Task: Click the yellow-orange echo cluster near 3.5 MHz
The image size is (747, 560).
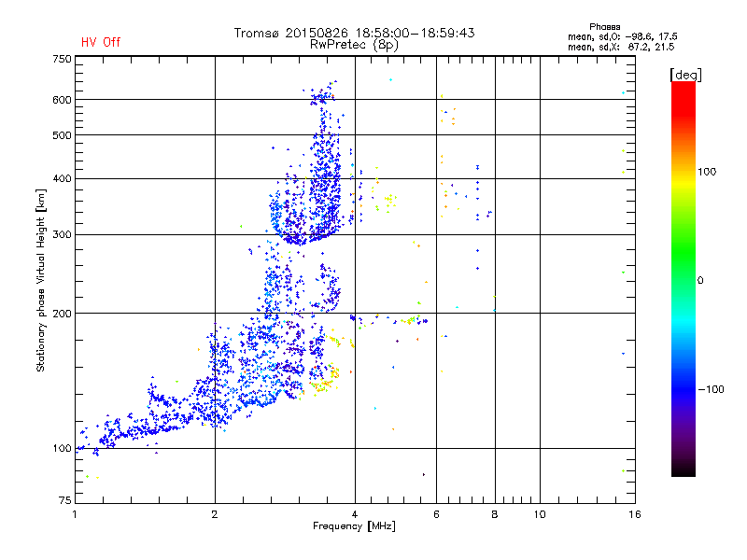Action: click(x=325, y=379)
